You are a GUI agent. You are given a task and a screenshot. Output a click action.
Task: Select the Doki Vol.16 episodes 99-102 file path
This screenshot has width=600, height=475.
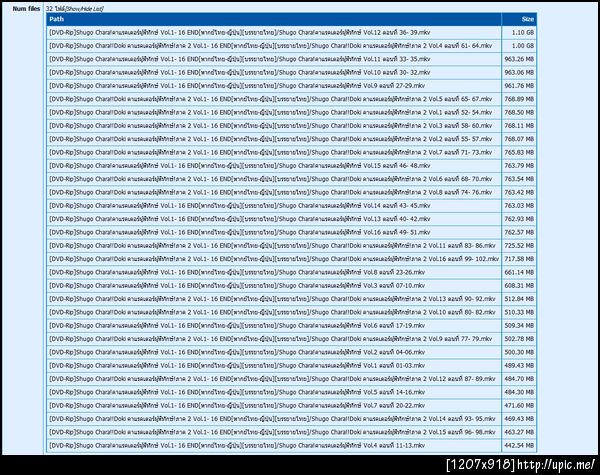pos(274,259)
